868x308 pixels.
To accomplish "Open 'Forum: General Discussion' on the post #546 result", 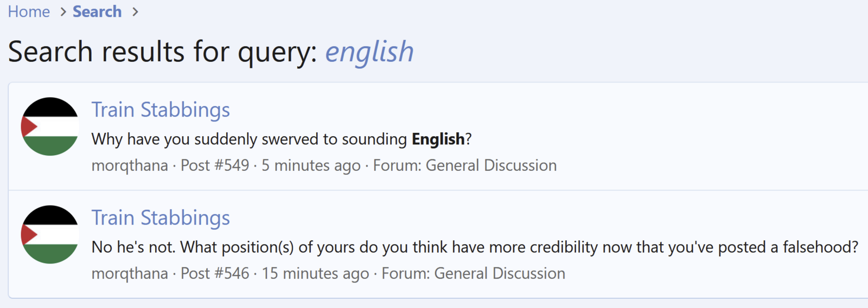I will (x=474, y=273).
